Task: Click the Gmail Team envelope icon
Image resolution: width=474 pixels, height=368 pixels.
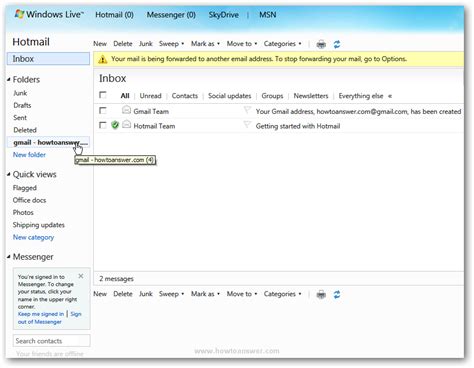Action: [x=126, y=110]
